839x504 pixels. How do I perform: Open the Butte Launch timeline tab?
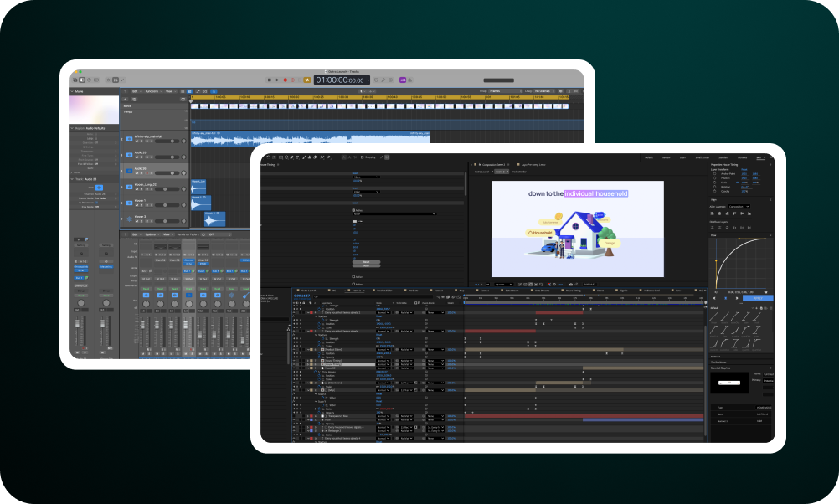click(x=308, y=291)
